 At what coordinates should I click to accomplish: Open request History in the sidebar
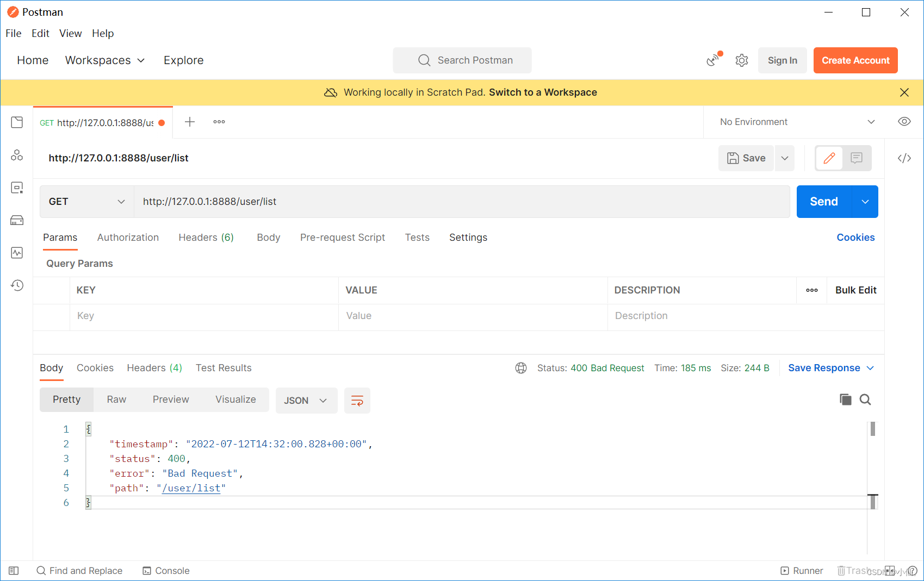(17, 285)
